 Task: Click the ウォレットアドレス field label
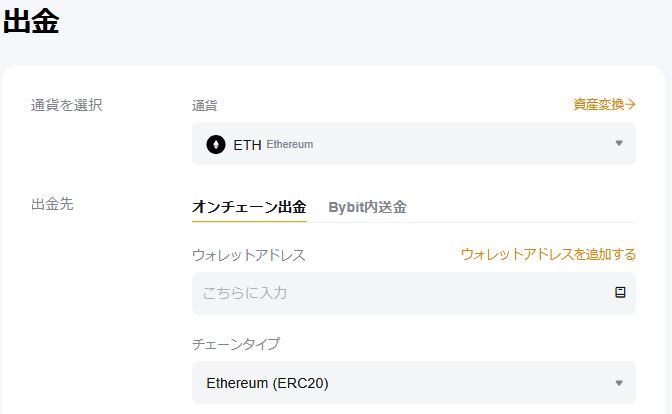[248, 256]
